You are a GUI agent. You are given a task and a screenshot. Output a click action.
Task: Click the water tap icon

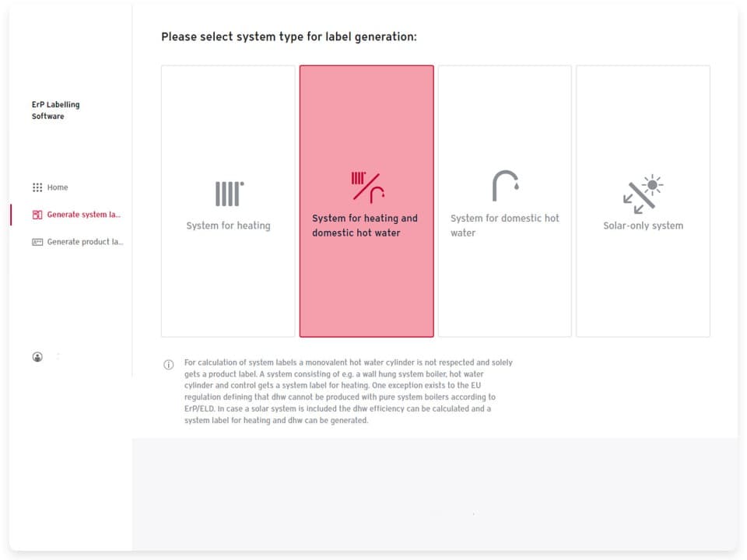[x=505, y=187]
